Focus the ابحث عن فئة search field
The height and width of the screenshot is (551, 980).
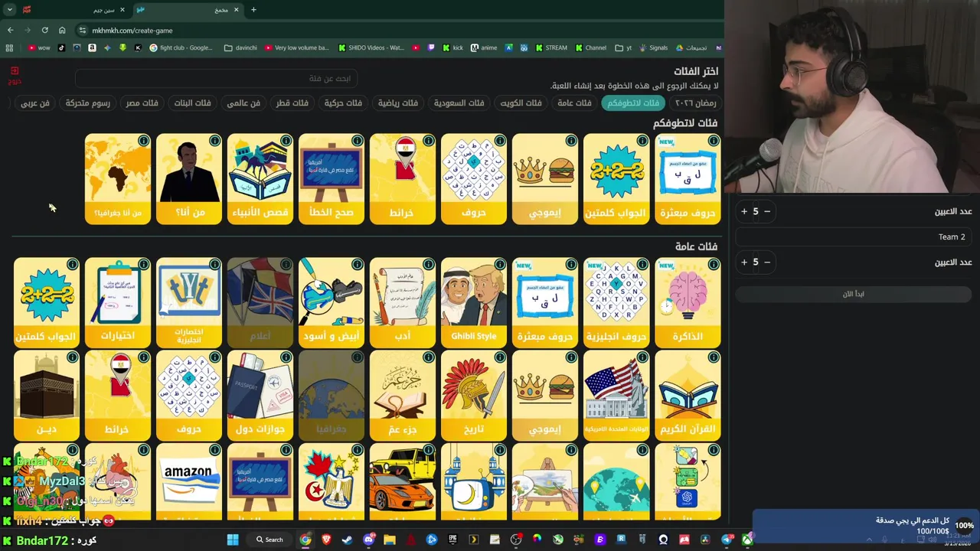point(217,78)
